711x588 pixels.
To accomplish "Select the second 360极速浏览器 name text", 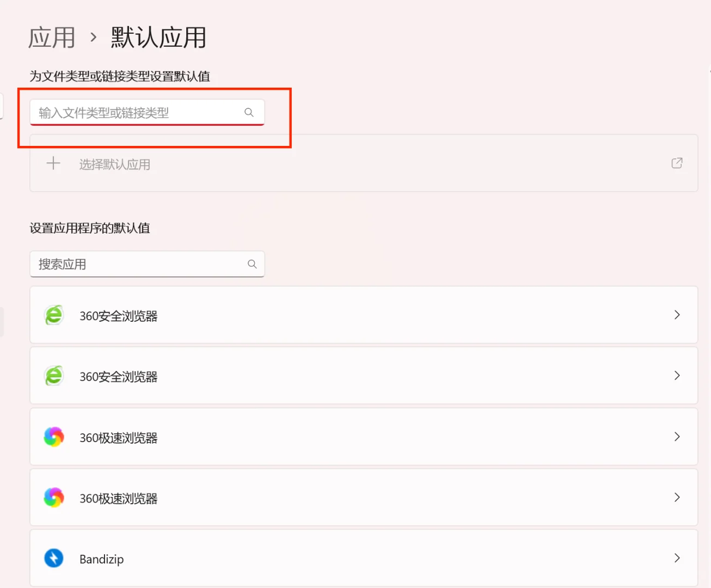I will click(x=119, y=499).
